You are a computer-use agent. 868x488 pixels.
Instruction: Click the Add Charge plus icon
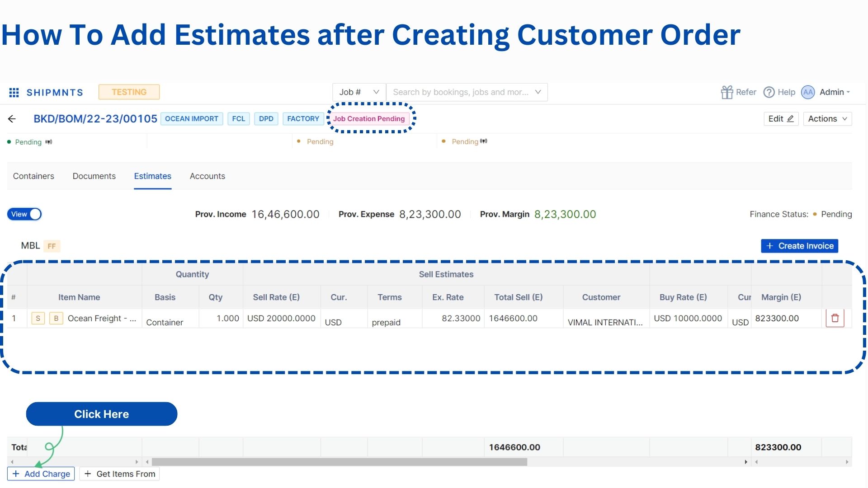[x=16, y=474]
